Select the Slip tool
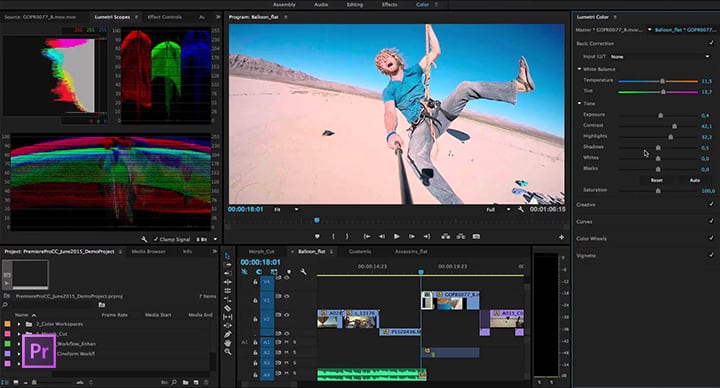The image size is (720, 388). tap(227, 308)
